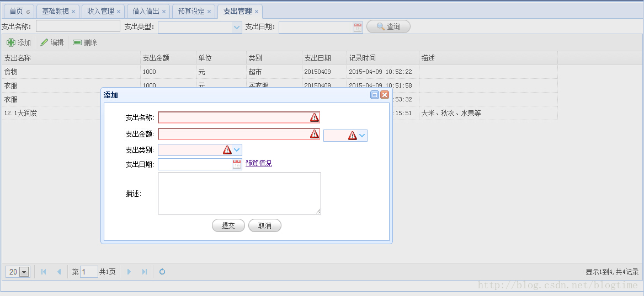Sort by 单位 column header
This screenshot has height=296, width=644.
[x=221, y=58]
